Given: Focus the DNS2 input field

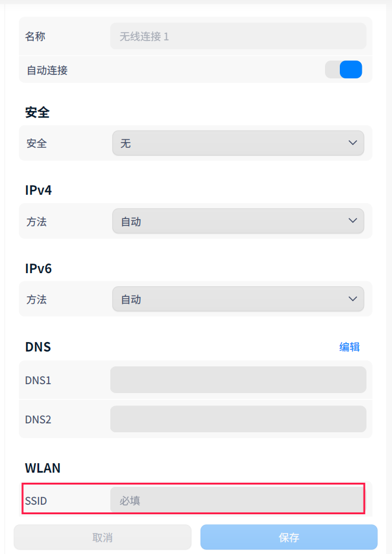Looking at the screenshot, I should click(238, 419).
